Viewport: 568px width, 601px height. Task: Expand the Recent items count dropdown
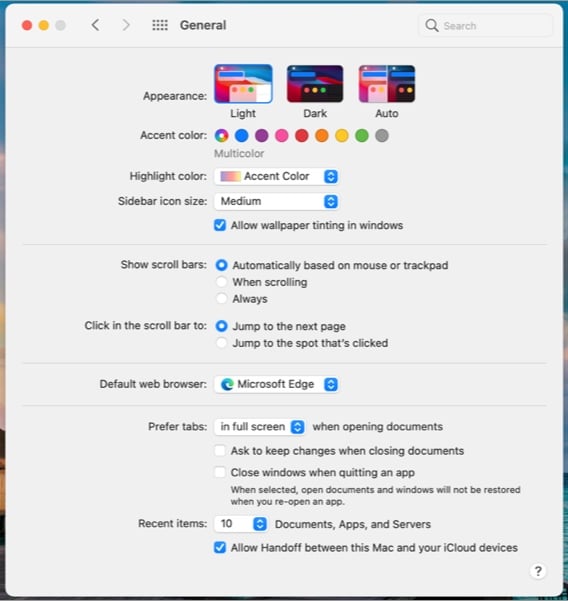pos(241,524)
